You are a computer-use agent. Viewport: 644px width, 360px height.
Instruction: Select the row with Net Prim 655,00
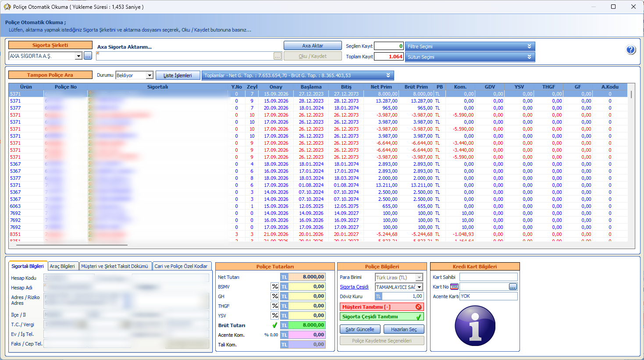(x=318, y=206)
